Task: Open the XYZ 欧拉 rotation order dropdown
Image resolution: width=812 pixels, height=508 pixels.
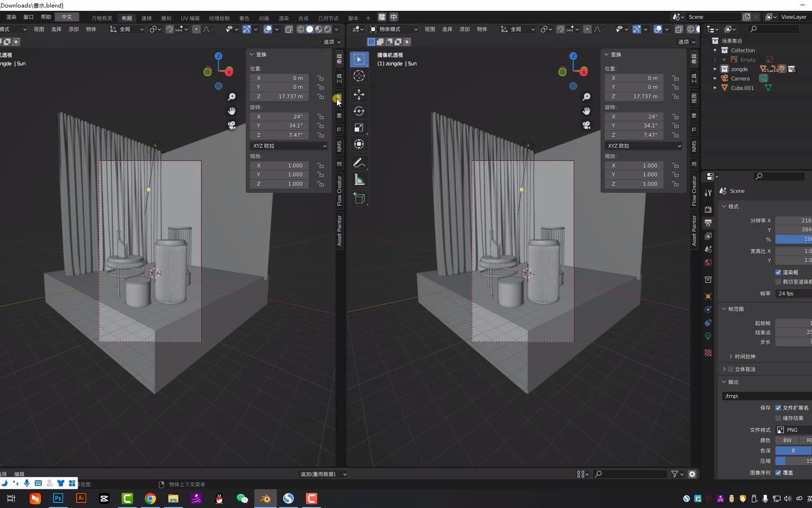Action: [289, 146]
